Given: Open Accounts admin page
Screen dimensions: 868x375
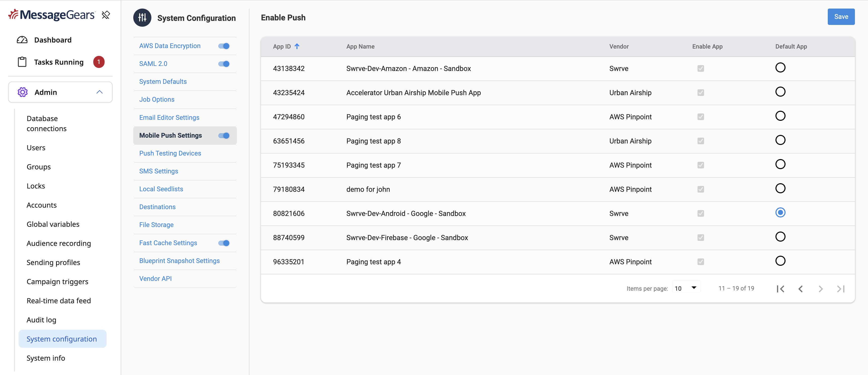Looking at the screenshot, I should tap(41, 205).
